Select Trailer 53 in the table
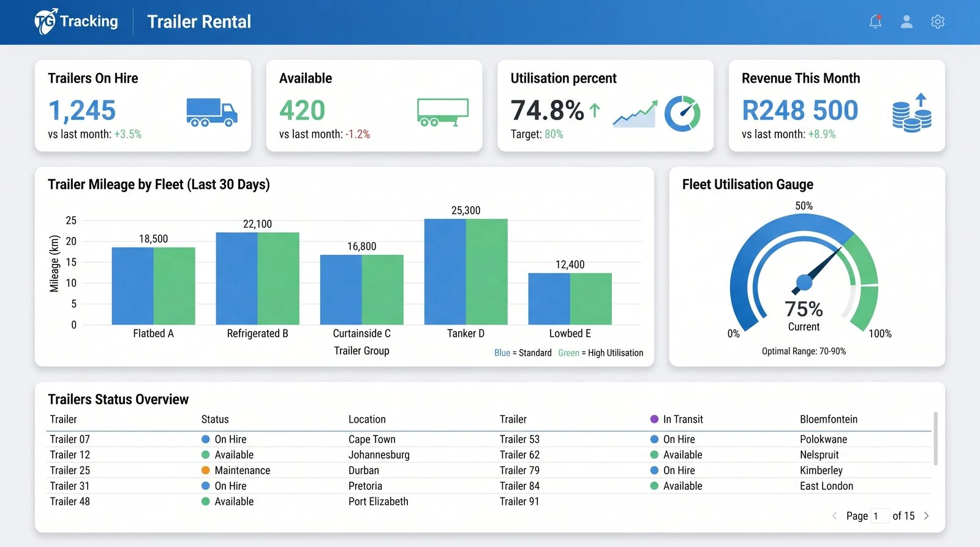Viewport: 980px width, 547px height. tap(519, 439)
